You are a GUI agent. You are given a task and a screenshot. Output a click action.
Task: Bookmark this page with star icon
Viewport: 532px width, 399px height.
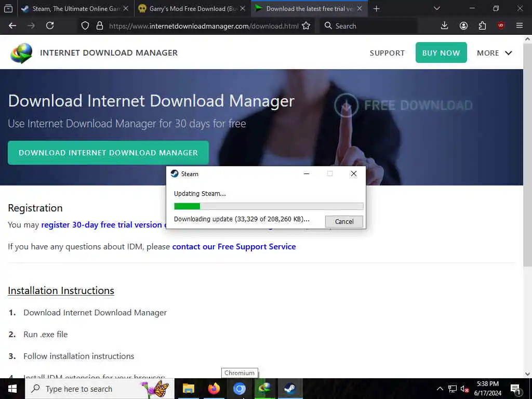click(306, 26)
